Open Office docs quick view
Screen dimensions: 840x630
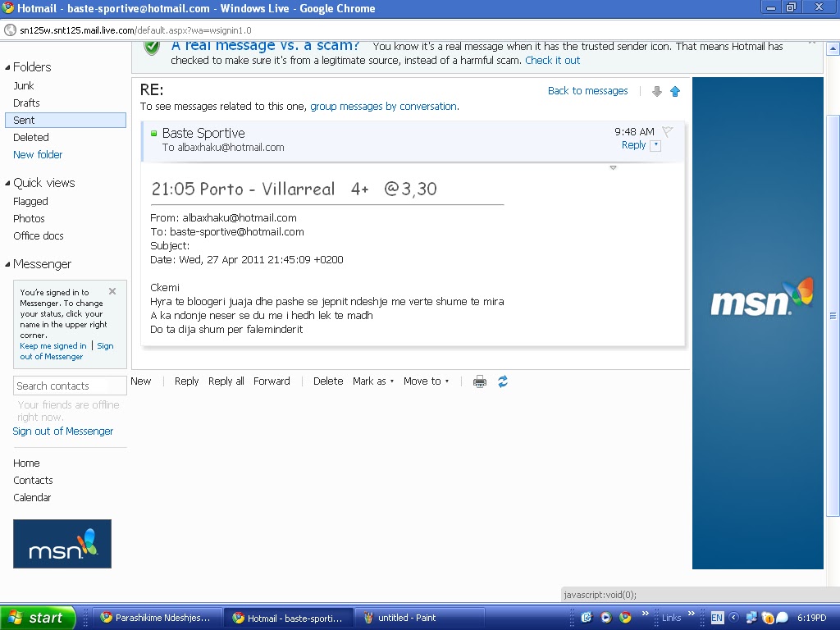tap(39, 235)
